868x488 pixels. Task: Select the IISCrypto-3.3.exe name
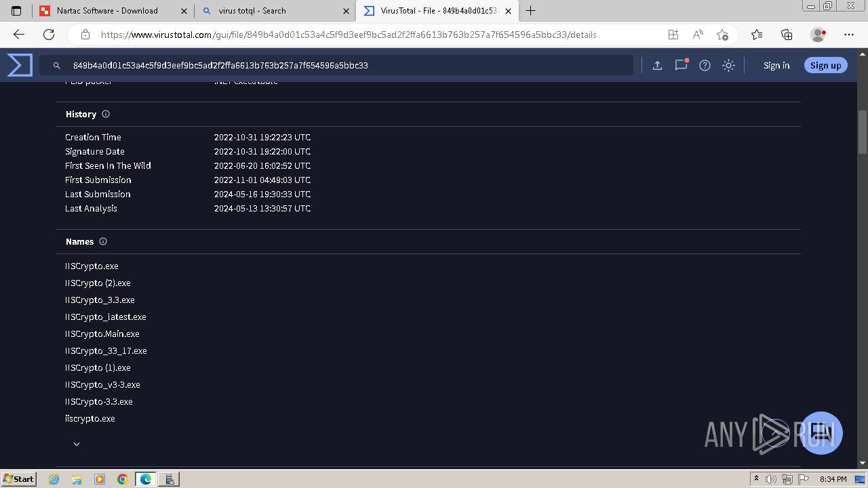point(99,401)
